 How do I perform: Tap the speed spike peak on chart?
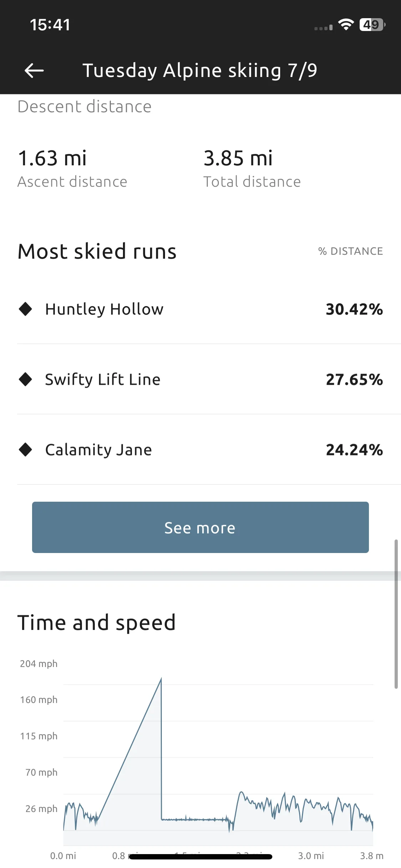(161, 679)
